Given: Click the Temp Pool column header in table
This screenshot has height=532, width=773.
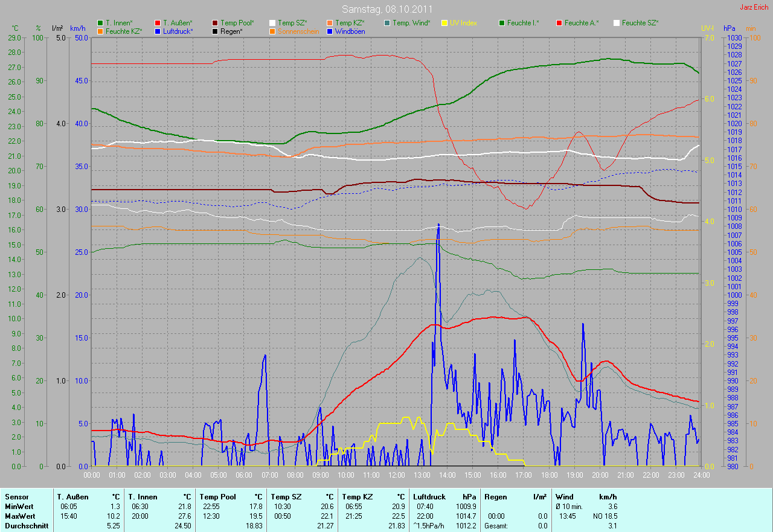Looking at the screenshot, I should 218,497.
